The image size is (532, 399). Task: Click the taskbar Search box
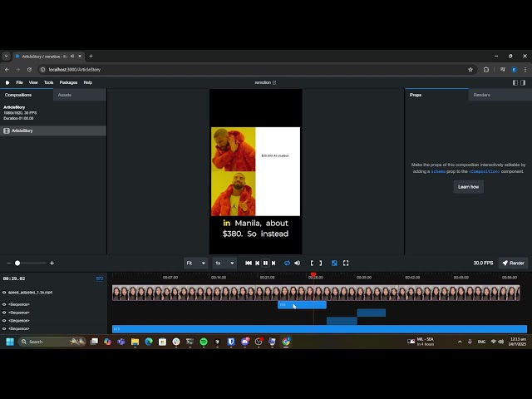[x=52, y=342]
